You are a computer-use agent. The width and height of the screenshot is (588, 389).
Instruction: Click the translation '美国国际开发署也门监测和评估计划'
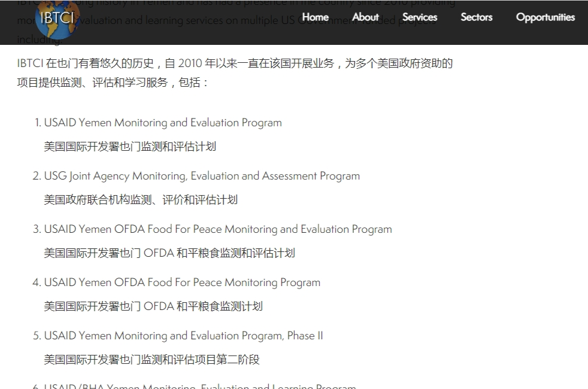pos(129,147)
